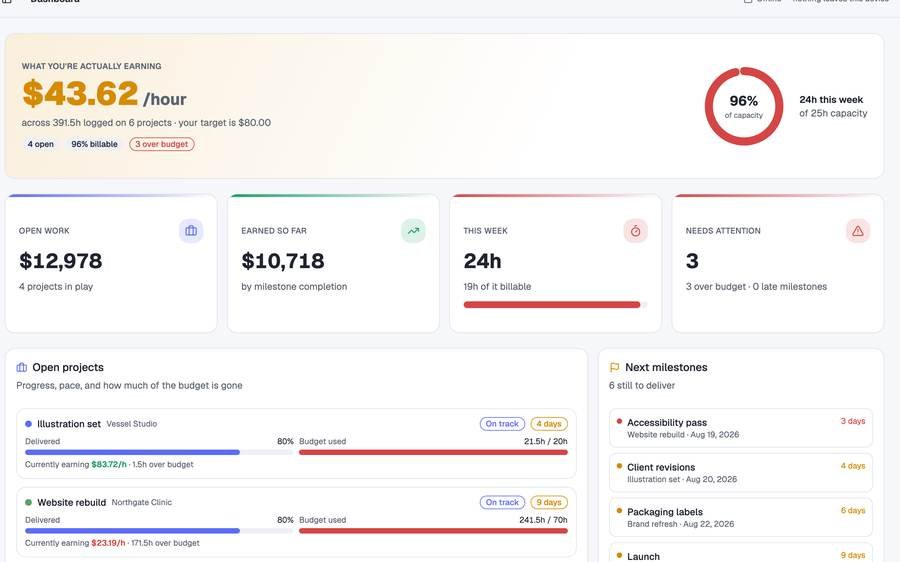900x562 pixels.
Task: Click Illustration set Delivered progress bar
Action: (x=159, y=452)
